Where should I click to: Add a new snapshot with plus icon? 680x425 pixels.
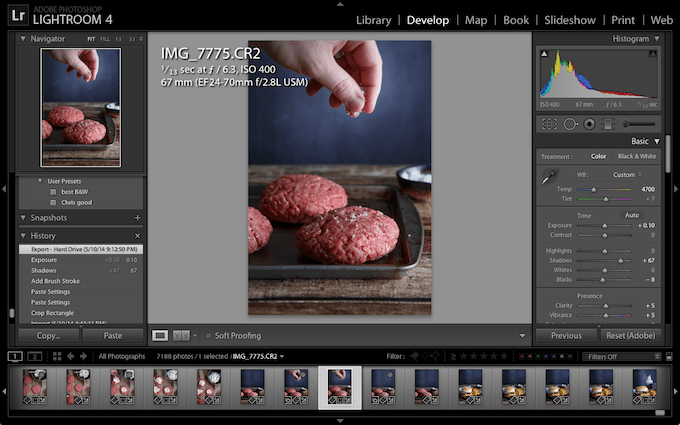(137, 218)
